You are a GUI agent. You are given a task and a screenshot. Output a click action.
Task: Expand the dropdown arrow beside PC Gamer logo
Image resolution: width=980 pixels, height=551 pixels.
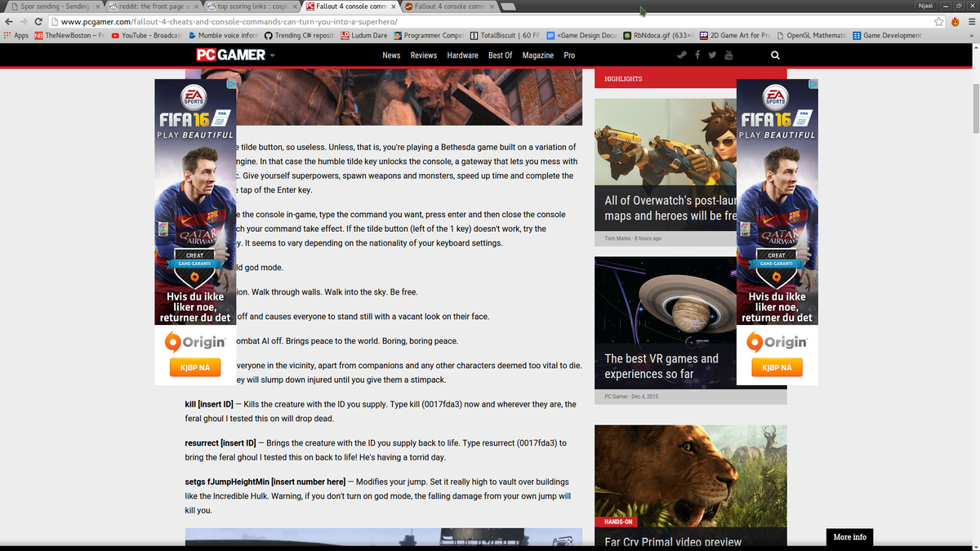click(272, 56)
